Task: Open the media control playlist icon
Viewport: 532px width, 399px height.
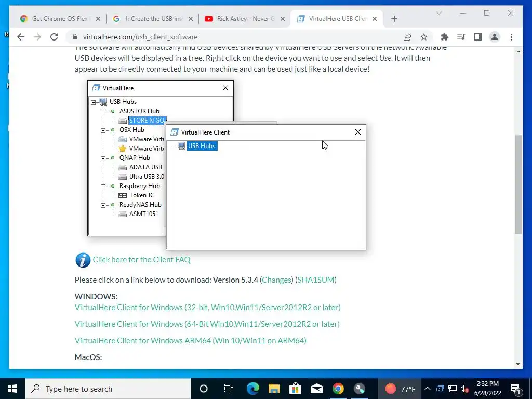Action: click(461, 37)
